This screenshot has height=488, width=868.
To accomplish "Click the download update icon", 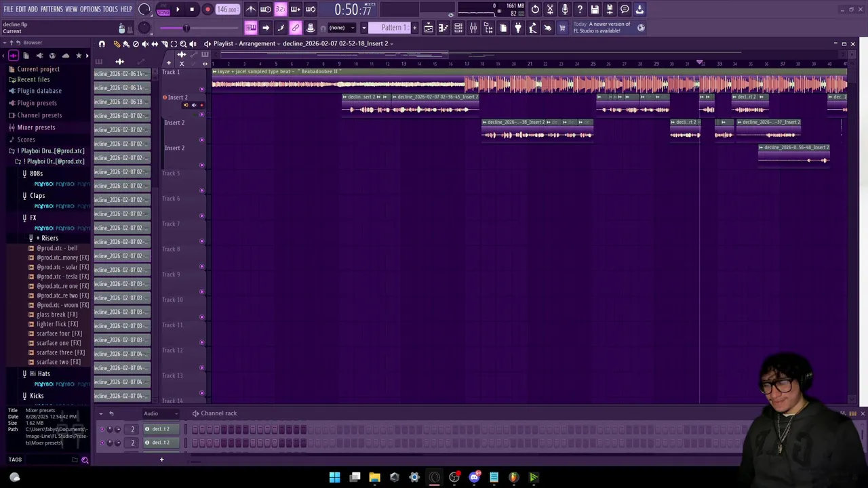I will 639,9.
